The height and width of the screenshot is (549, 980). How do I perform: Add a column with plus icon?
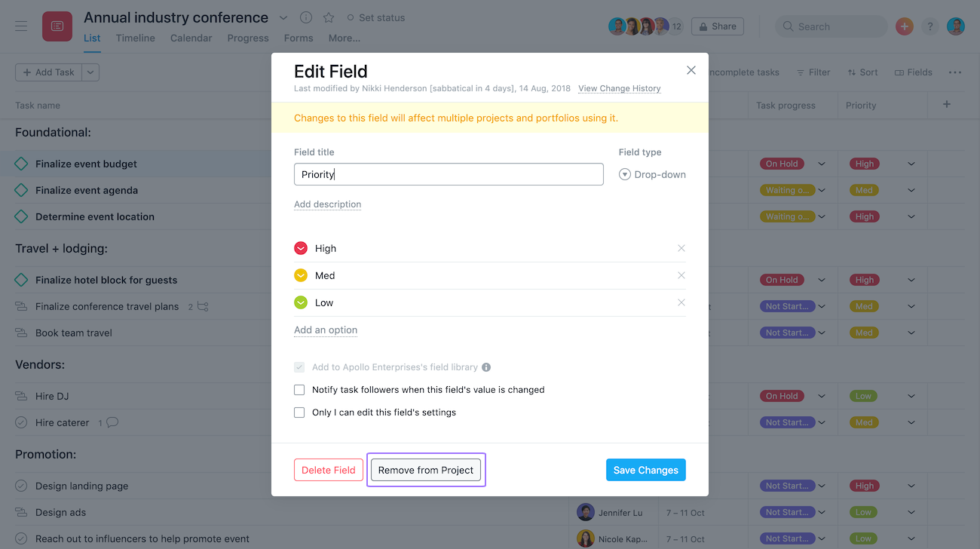coord(947,105)
